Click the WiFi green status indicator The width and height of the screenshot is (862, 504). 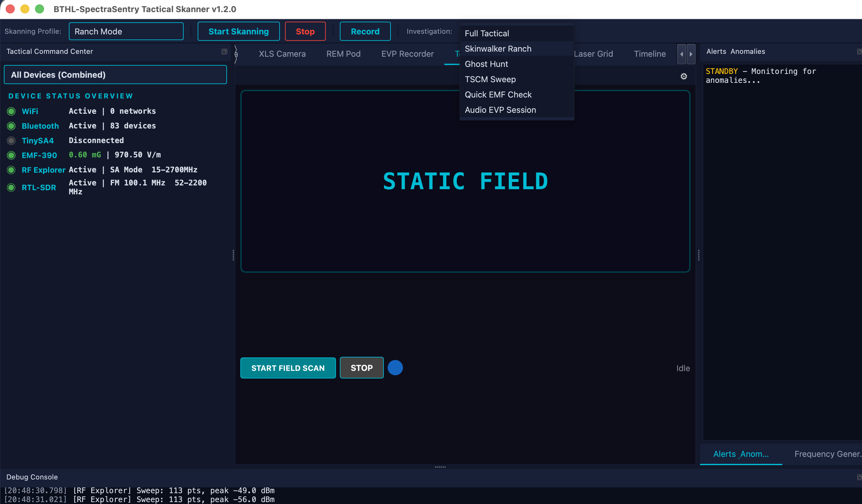tap(11, 111)
